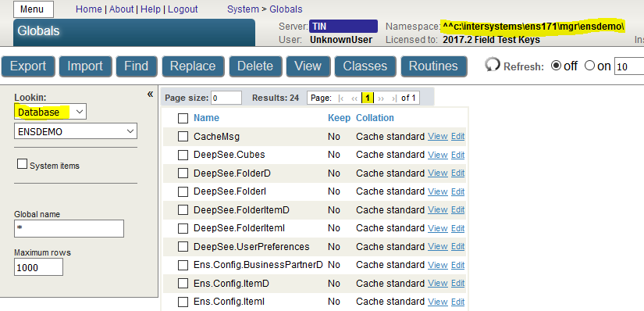View the Ens.Config.ItemD global
The height and width of the screenshot is (311, 644).
click(437, 284)
